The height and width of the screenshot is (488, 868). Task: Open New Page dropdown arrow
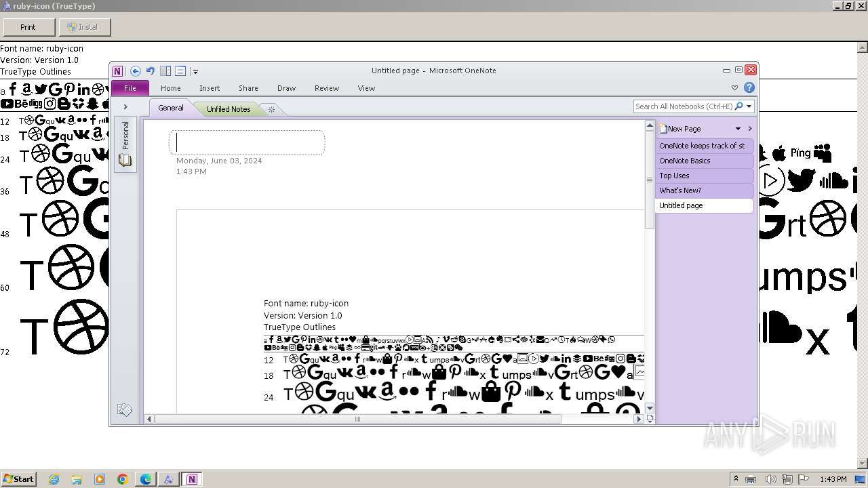(738, 129)
